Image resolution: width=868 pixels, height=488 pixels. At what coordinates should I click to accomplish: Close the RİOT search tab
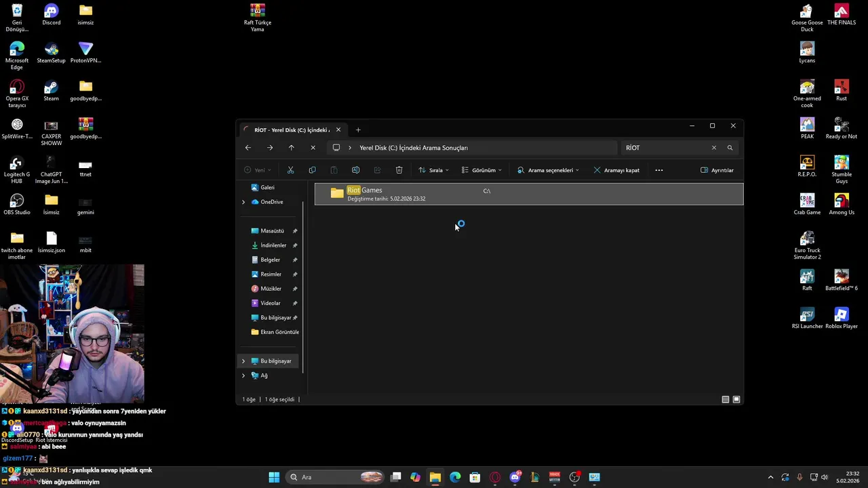point(338,130)
